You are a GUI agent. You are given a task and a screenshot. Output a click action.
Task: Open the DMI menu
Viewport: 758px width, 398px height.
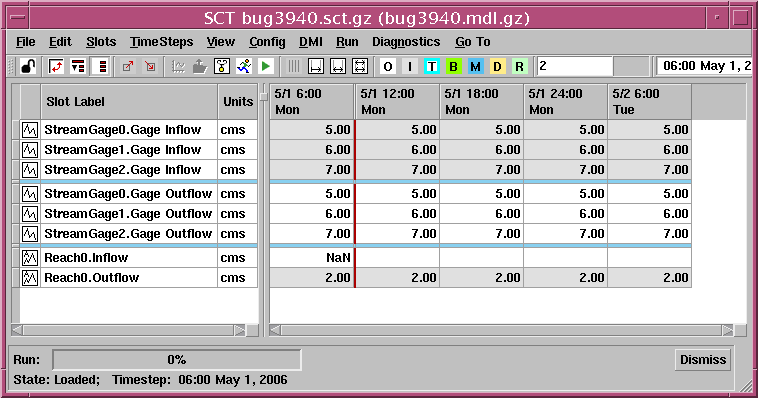[x=311, y=42]
